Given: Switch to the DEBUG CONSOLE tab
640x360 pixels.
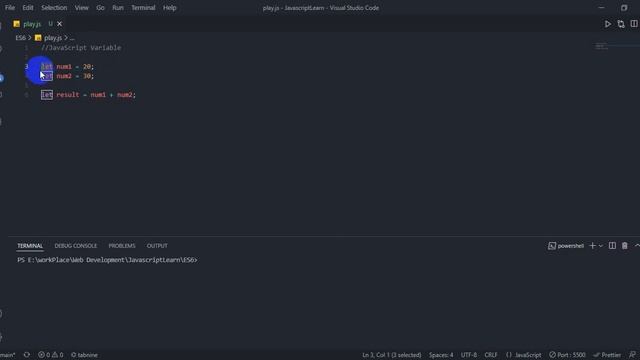Looking at the screenshot, I should point(76,246).
